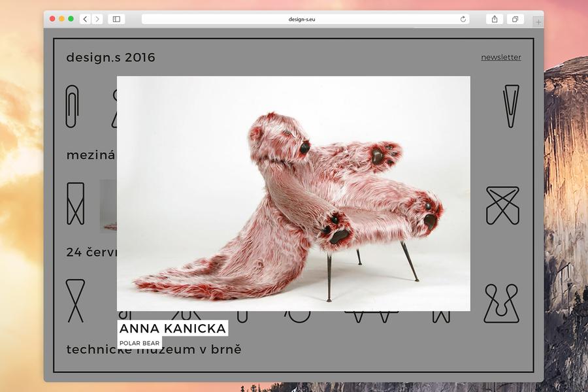Screen dimensions: 588x392
Task: Open the Safari share menu
Action: [495, 19]
